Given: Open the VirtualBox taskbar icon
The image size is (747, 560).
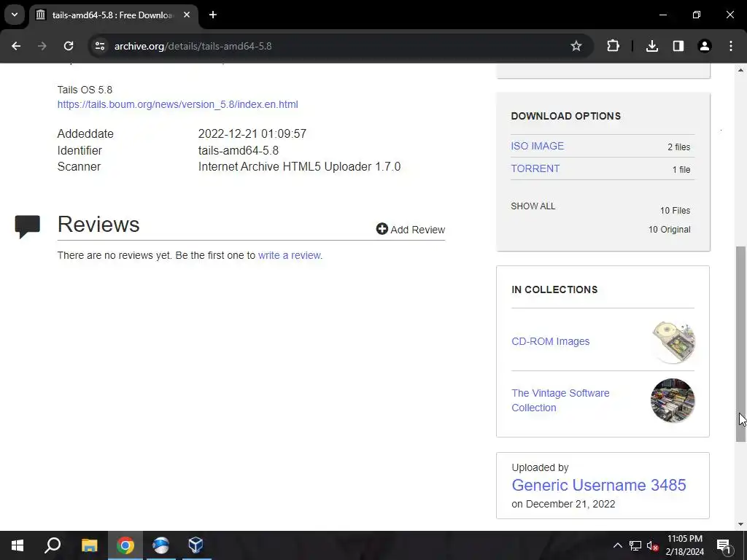Looking at the screenshot, I should click(x=196, y=545).
